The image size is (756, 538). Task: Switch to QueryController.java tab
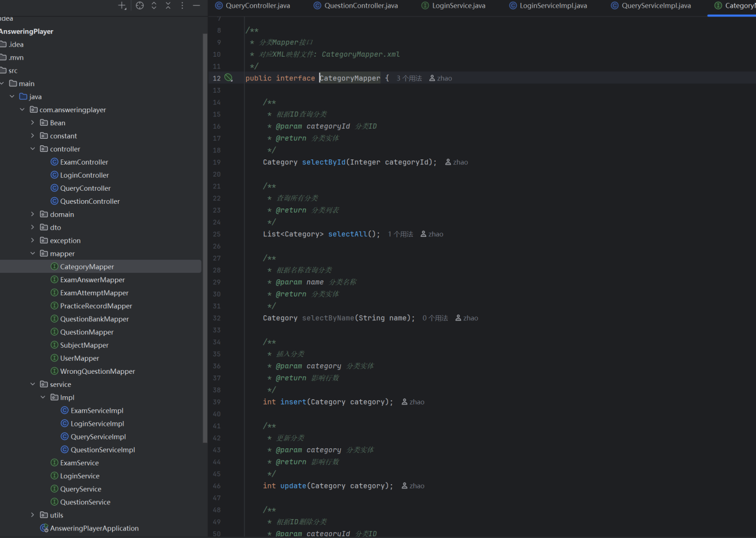(x=253, y=6)
